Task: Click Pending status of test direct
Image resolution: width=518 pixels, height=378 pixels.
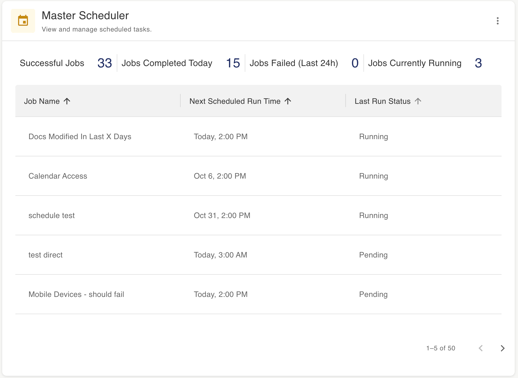Action: click(x=373, y=255)
